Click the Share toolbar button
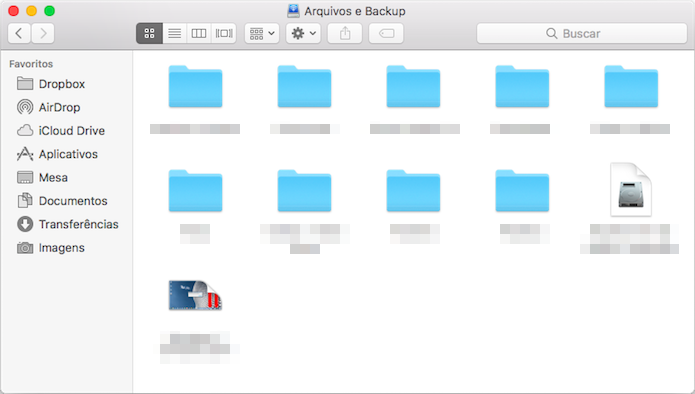695x394 pixels. point(345,33)
